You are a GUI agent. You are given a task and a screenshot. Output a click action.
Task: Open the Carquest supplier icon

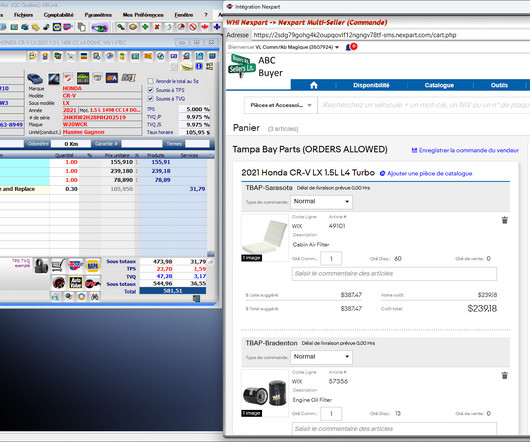pos(75,266)
